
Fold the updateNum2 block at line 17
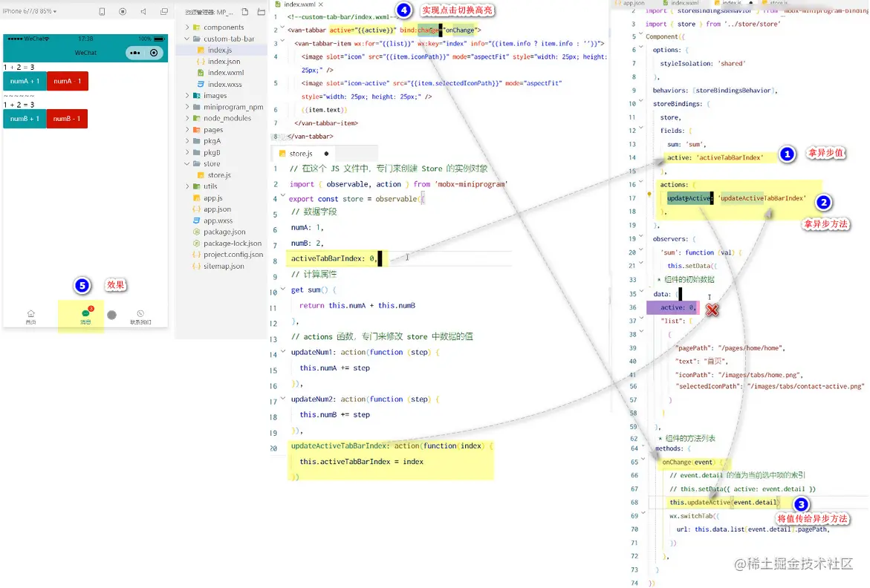282,398
